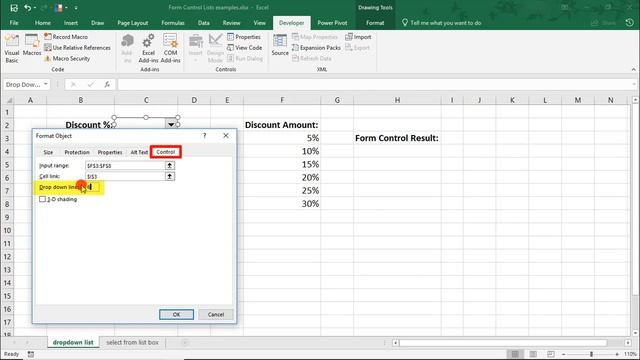Zoom in with the plus button

tap(617, 354)
